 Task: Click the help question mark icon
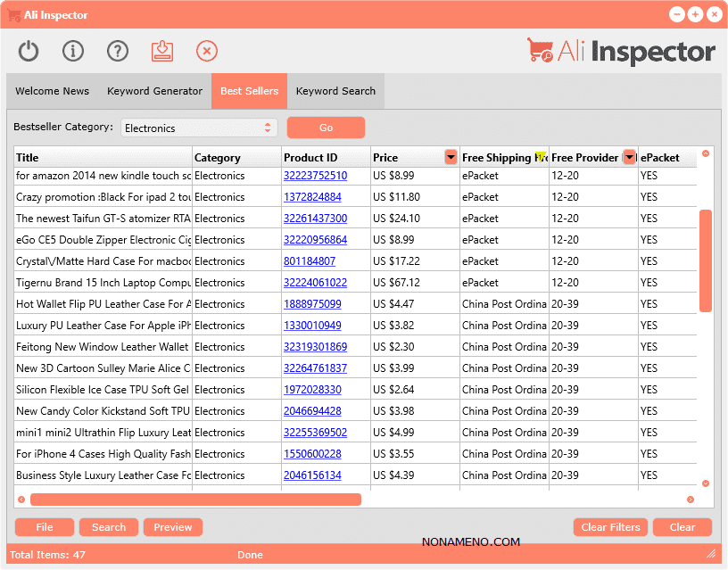(118, 51)
